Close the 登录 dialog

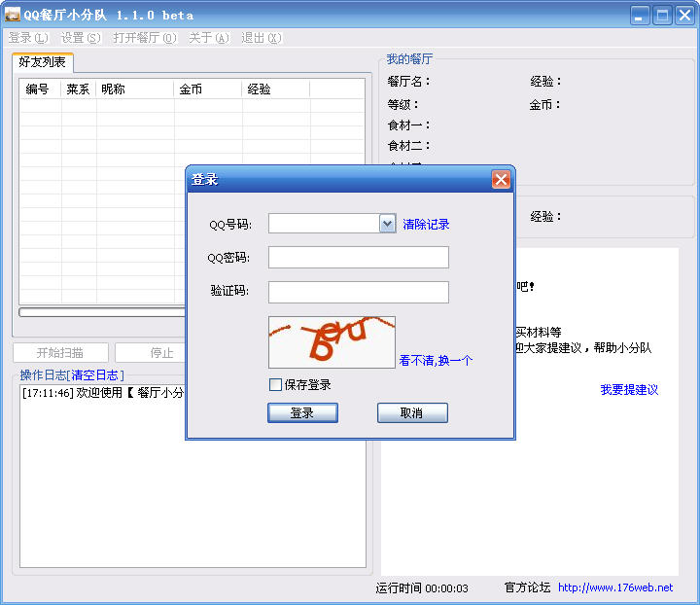501,180
